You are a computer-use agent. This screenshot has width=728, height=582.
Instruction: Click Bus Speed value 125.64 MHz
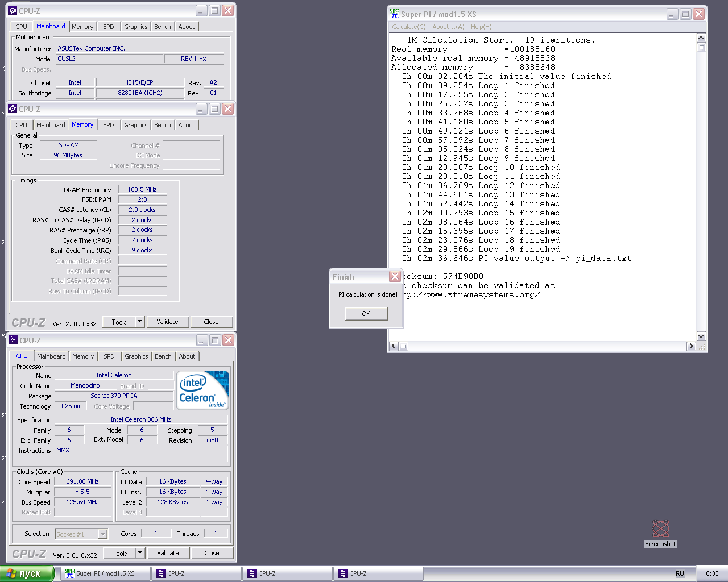[x=82, y=502]
